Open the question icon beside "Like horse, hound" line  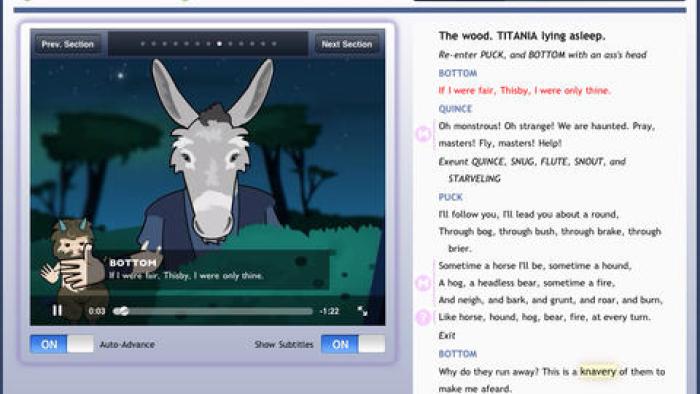(x=423, y=317)
